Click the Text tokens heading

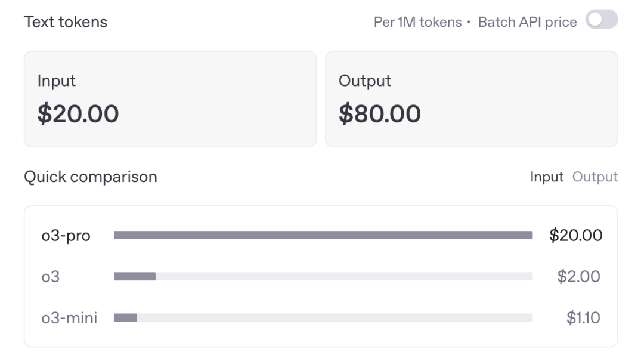click(x=66, y=22)
